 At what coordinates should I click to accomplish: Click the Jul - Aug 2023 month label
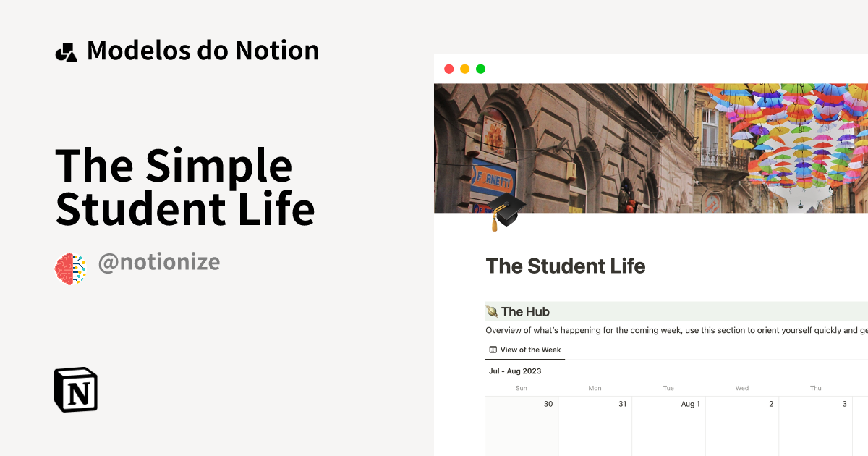click(515, 371)
